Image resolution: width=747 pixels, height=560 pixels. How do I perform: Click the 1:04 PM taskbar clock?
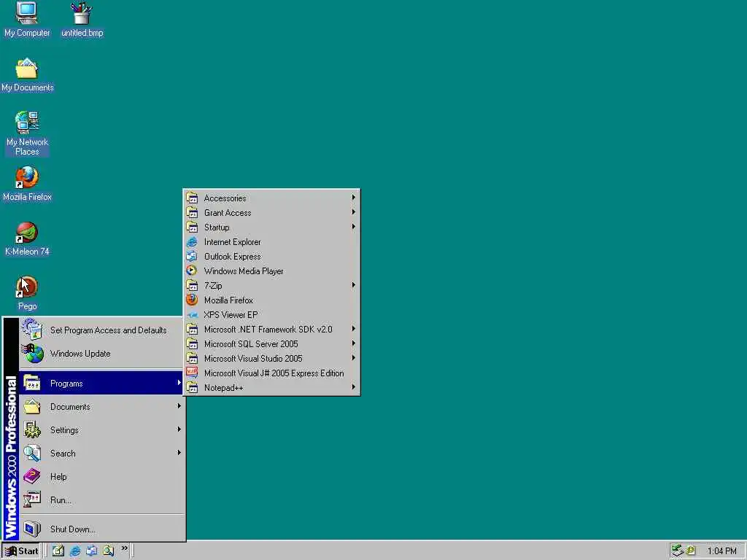click(721, 551)
